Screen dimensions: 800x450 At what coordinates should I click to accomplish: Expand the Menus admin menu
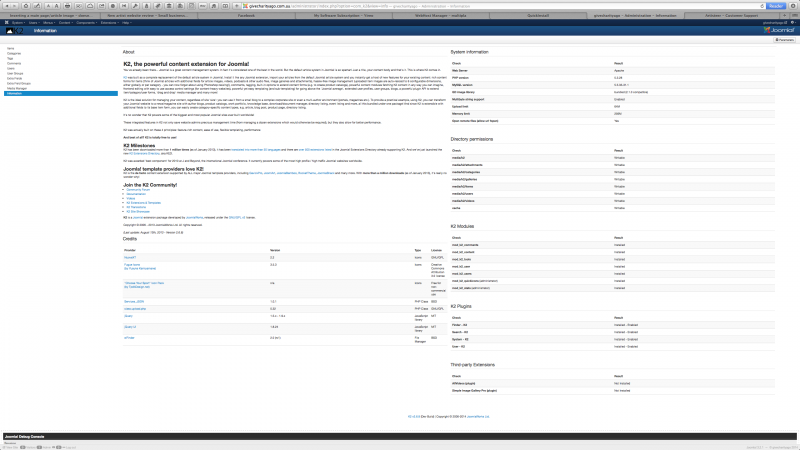[49, 22]
